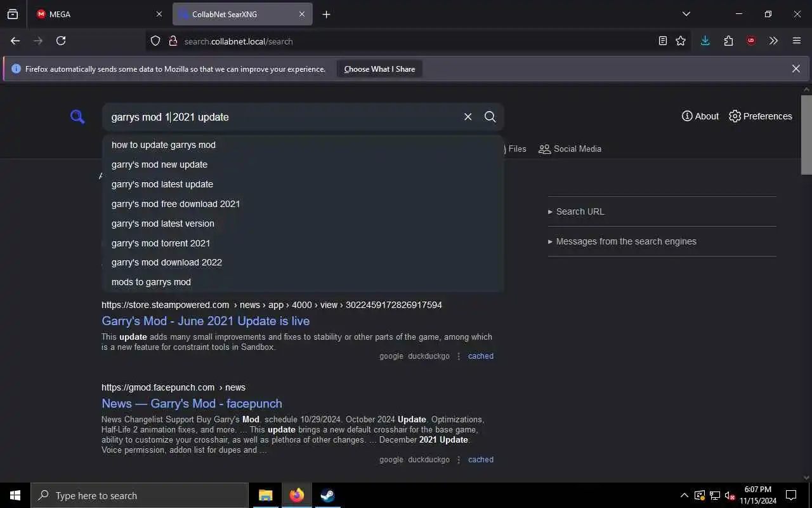Image resolution: width=812 pixels, height=508 pixels.
Task: Dismiss the Firefox data notification bar
Action: [x=796, y=69]
